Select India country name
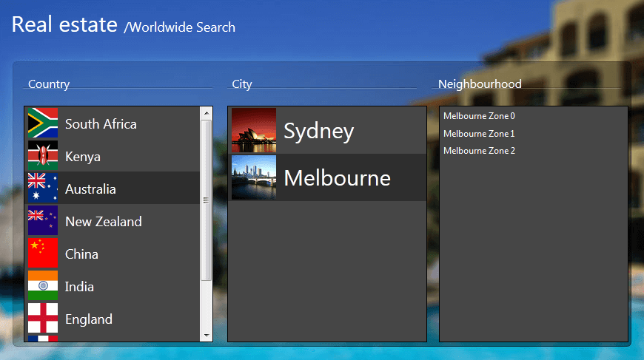This screenshot has height=360, width=644. coord(79,287)
